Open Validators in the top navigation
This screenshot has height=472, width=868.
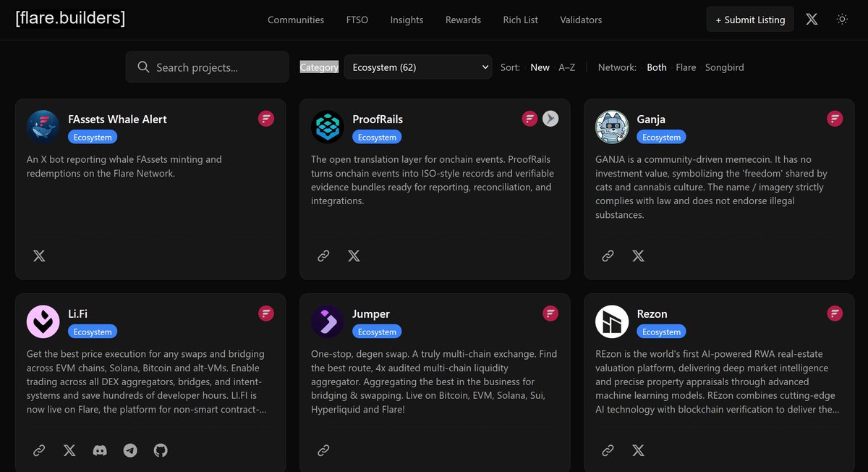(x=581, y=20)
